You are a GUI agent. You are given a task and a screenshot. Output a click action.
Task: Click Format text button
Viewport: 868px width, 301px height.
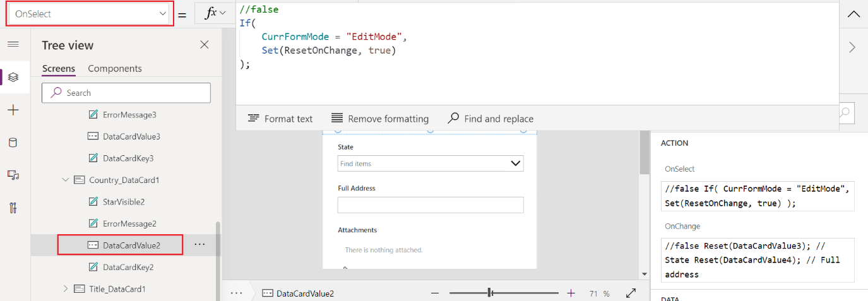(x=280, y=119)
